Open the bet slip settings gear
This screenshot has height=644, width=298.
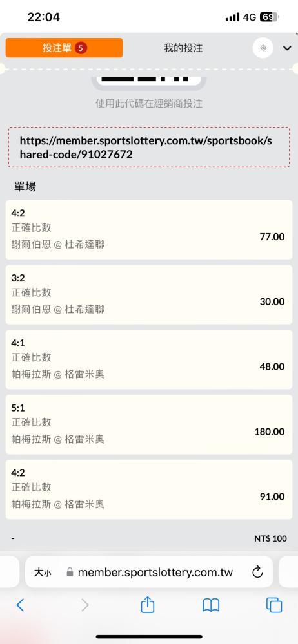point(263,48)
